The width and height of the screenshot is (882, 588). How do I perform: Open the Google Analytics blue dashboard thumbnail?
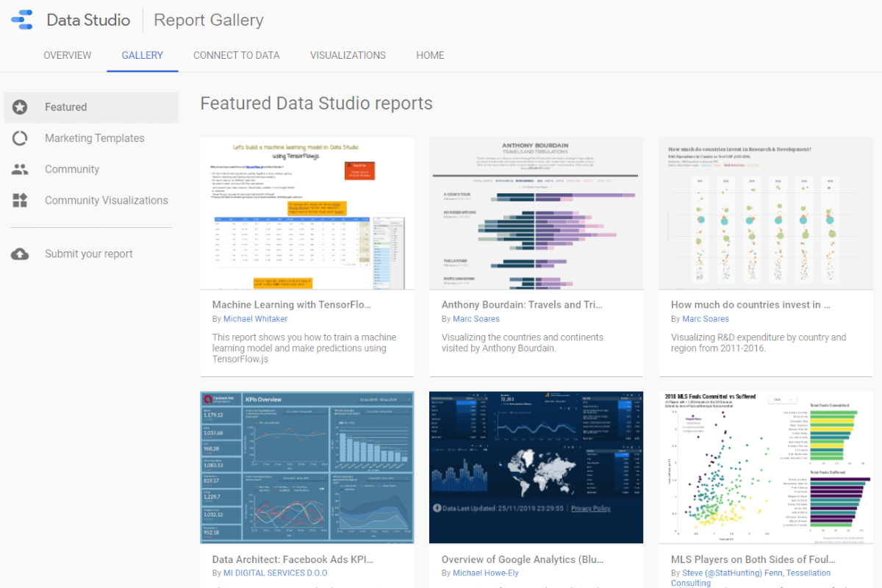click(x=537, y=467)
